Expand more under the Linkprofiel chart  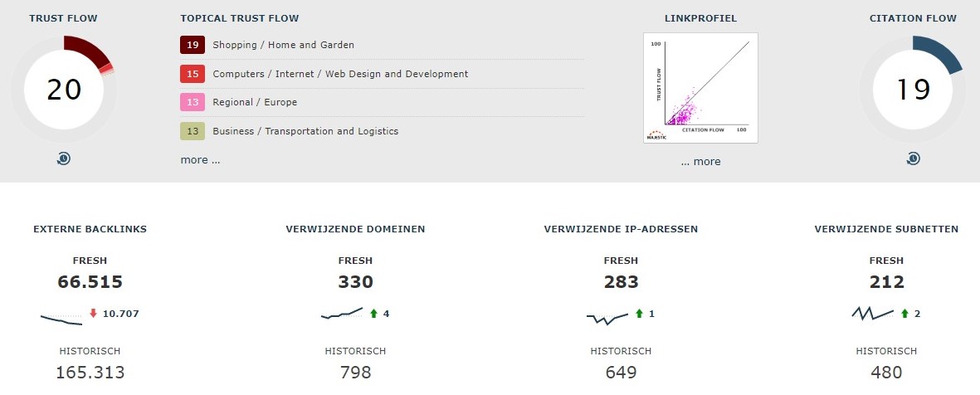click(700, 161)
